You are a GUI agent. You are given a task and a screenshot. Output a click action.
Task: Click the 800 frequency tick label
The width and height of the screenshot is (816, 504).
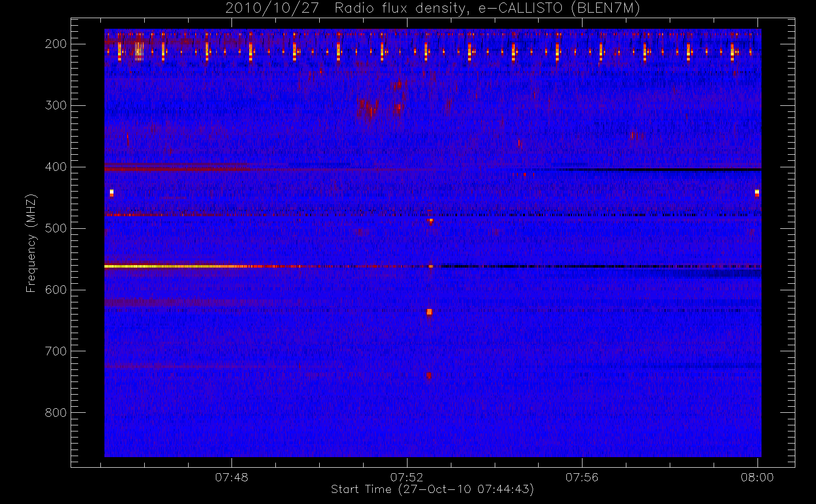pos(56,413)
